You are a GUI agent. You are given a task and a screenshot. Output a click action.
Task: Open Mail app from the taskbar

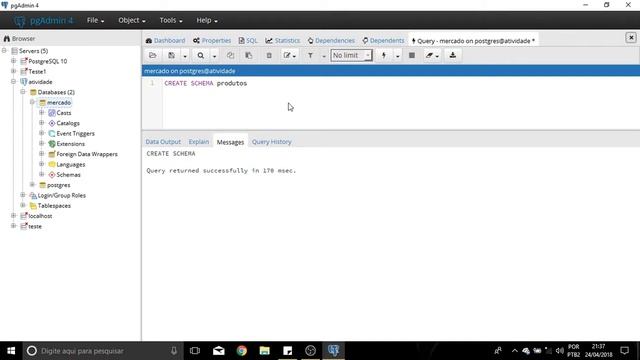(218, 351)
